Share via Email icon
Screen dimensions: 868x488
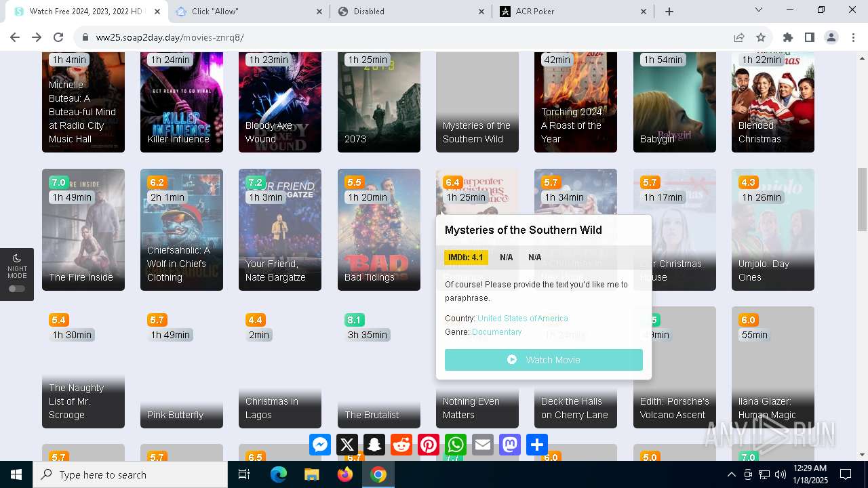click(x=483, y=445)
